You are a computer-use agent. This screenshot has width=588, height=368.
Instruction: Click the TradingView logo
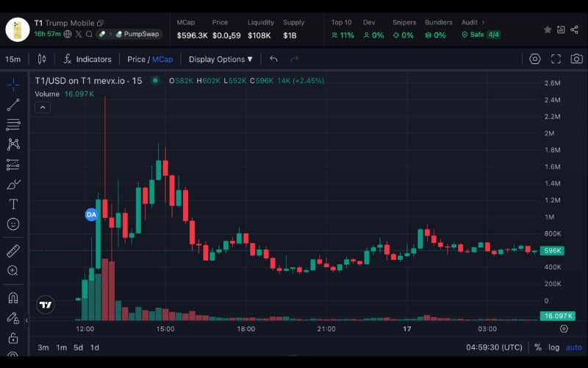pos(46,305)
